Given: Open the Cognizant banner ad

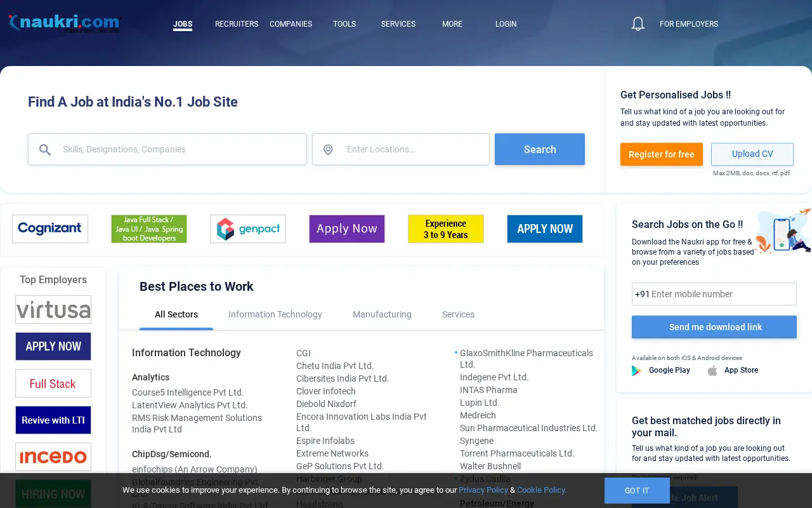Looking at the screenshot, I should tap(50, 229).
